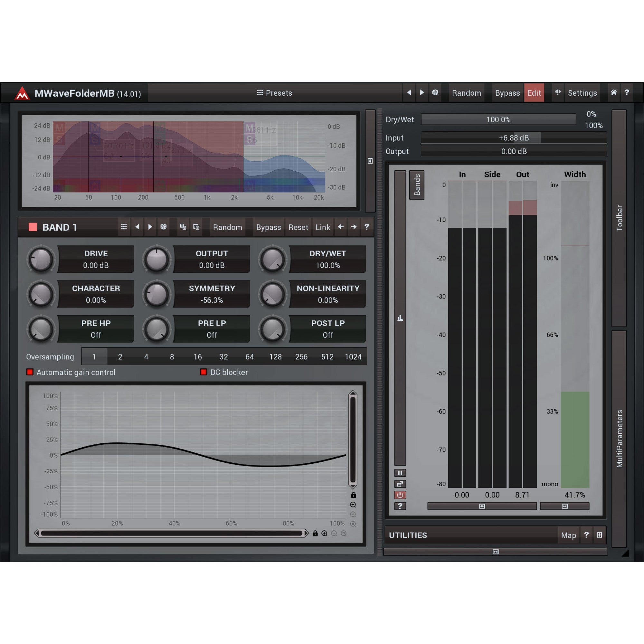Load previous preset with top-bar left arrow
This screenshot has height=644, width=644.
click(x=409, y=93)
